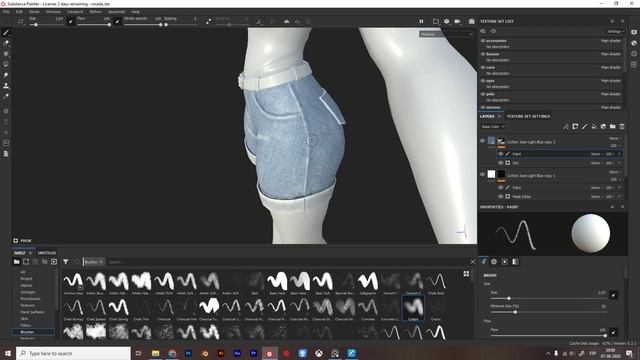
Task: Remove the Brushes filter tag in shelf search
Action: 101,262
